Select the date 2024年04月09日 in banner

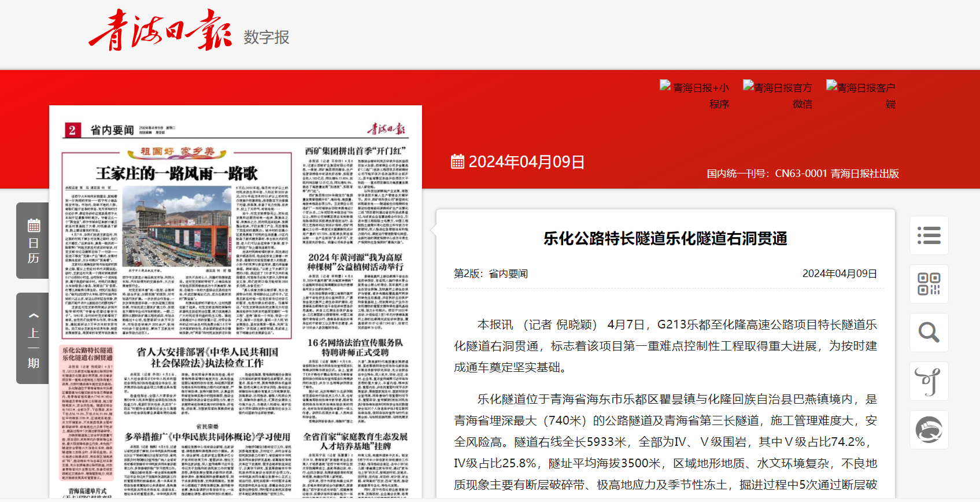click(527, 162)
